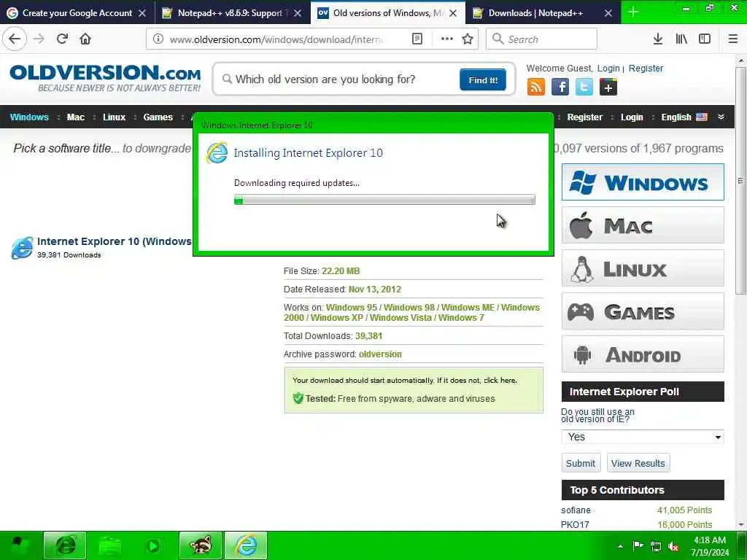Switch to the raccoon taskbar app
This screenshot has width=747, height=560.
201,545
